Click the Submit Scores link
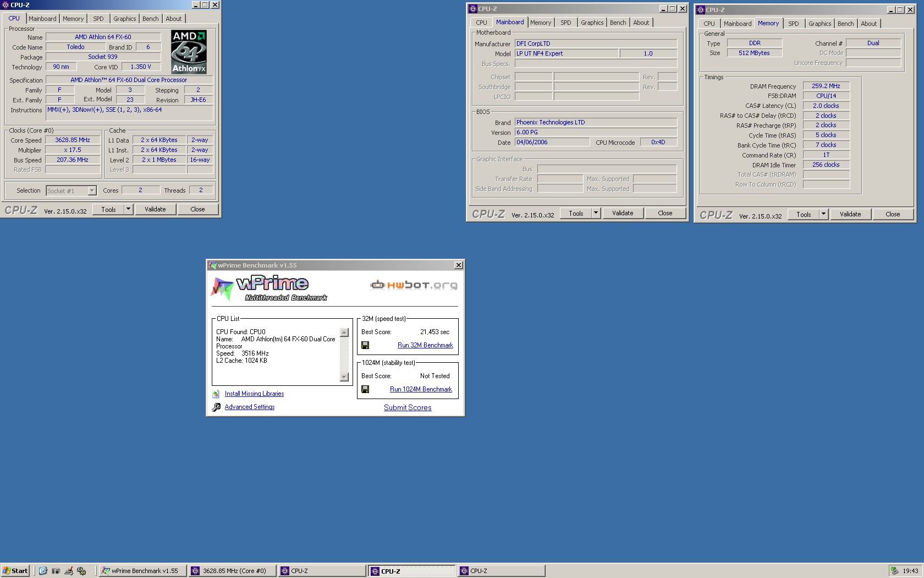The image size is (924, 578). [x=408, y=407]
